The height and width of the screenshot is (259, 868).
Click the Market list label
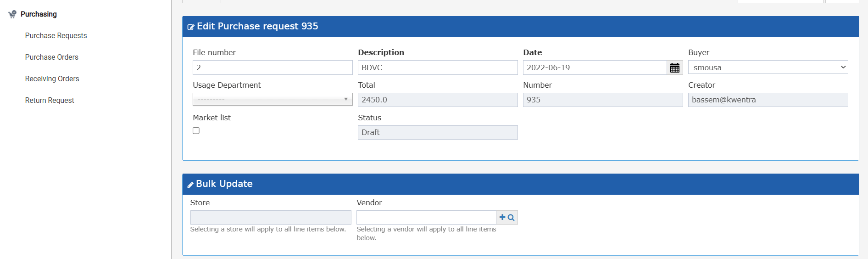pyautogui.click(x=211, y=118)
